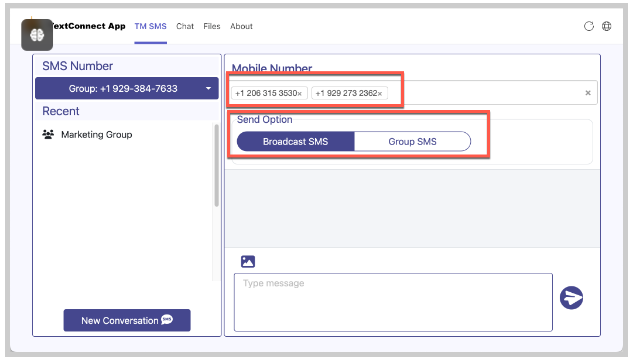Open the Files tab
632x360 pixels.
coord(212,26)
